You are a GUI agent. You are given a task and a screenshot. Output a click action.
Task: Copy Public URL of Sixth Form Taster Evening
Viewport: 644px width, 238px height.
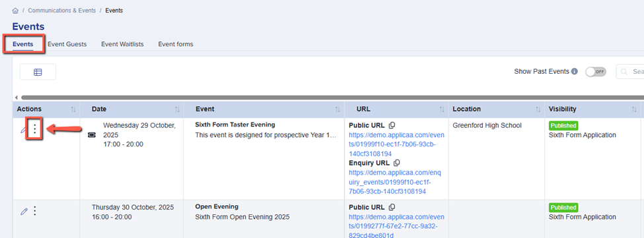[392, 125]
